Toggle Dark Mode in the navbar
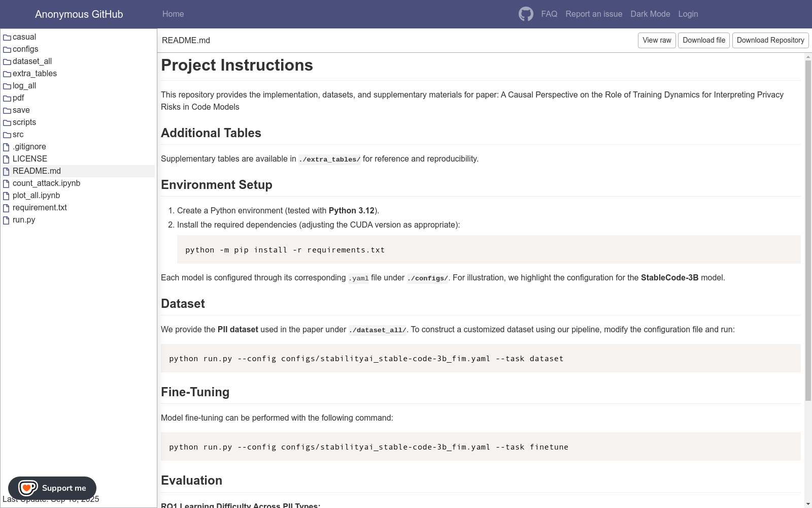Image resolution: width=812 pixels, height=508 pixels. tap(650, 14)
